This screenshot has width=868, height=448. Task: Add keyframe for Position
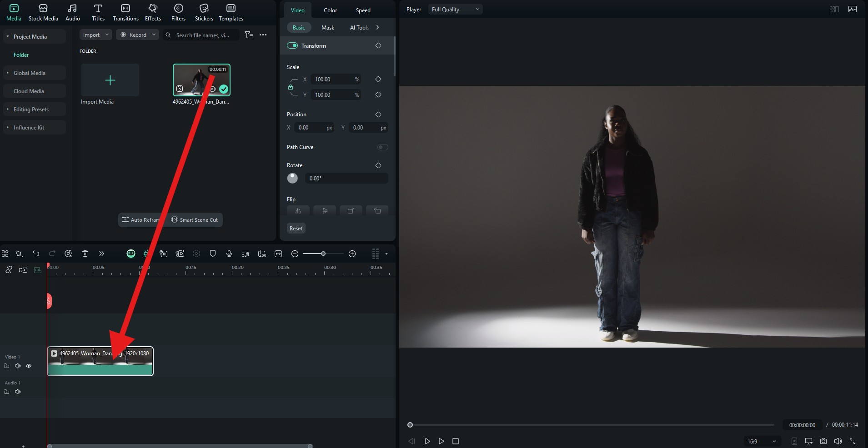coord(378,114)
